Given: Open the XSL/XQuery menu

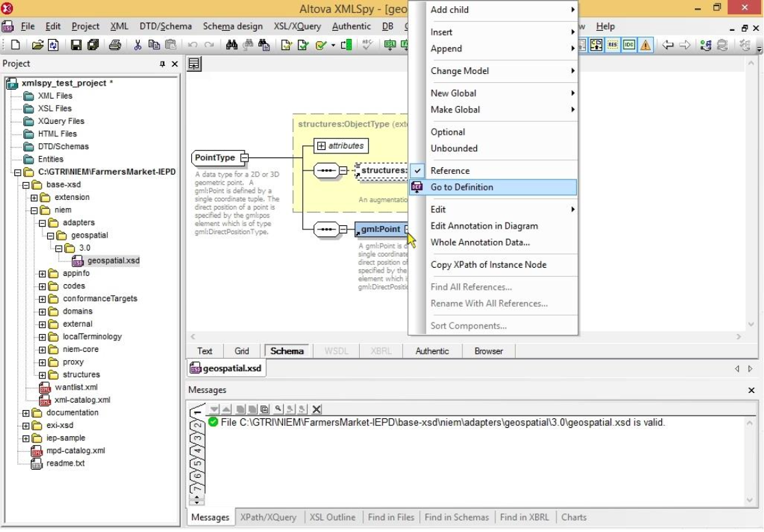Looking at the screenshot, I should 297,26.
